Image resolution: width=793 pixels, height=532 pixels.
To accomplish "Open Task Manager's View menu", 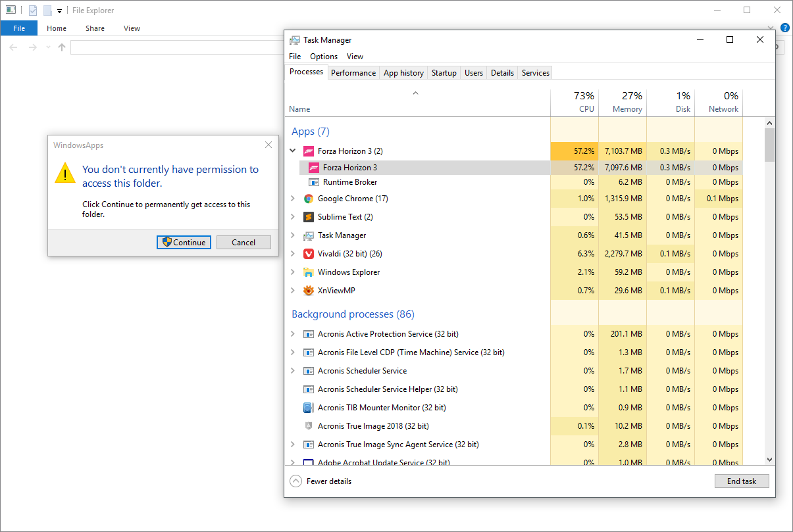I will click(x=355, y=57).
